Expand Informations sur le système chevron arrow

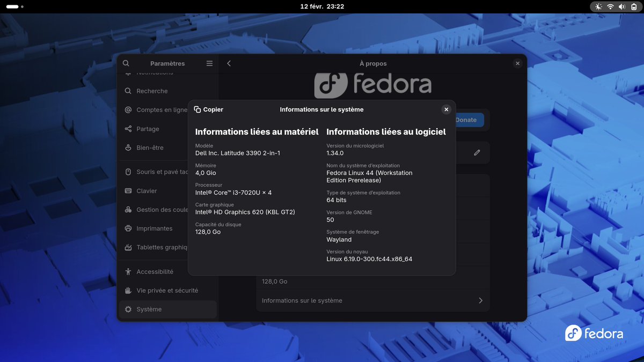pos(480,301)
